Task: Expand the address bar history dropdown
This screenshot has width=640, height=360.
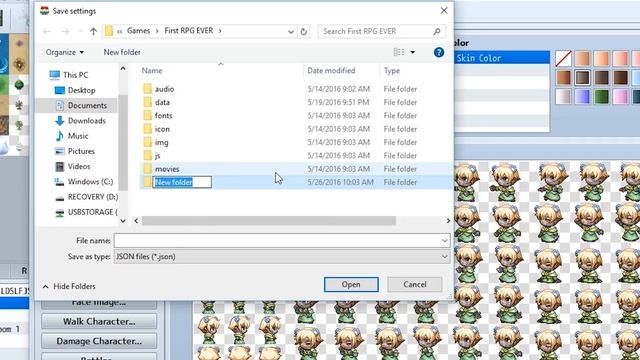Action: (291, 31)
